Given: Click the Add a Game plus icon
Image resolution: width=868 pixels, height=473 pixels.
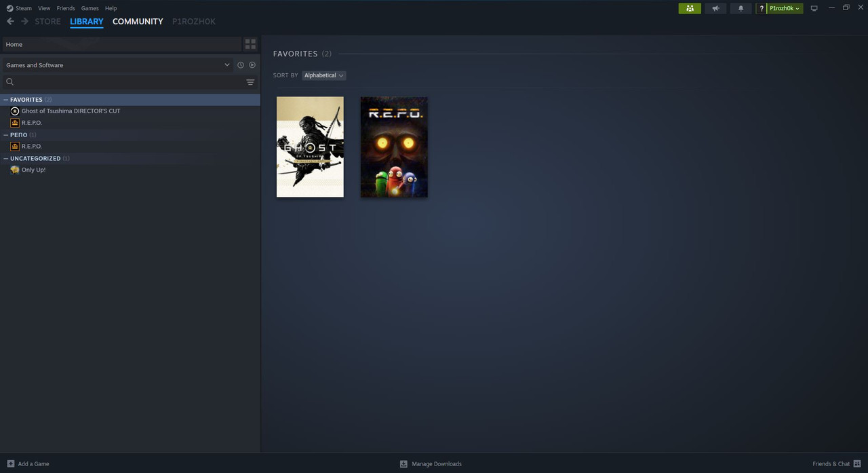Looking at the screenshot, I should 10,463.
